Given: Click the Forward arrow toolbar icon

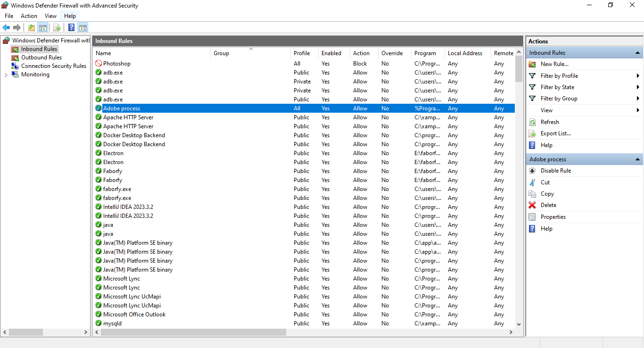Looking at the screenshot, I should coord(17,27).
